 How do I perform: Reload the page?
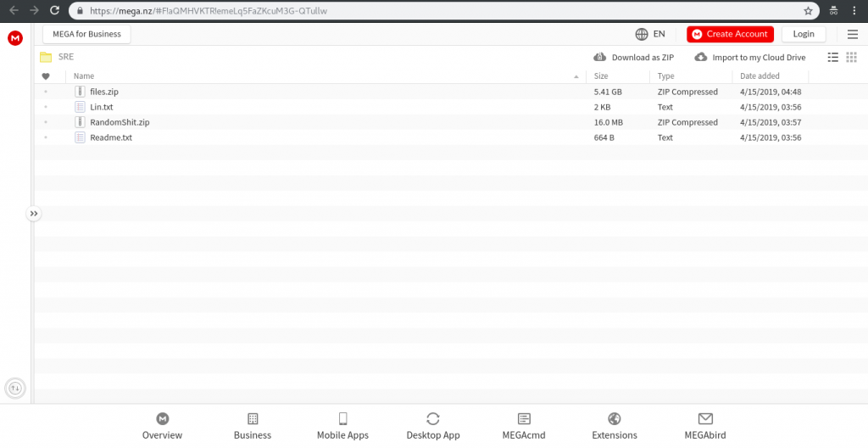(54, 10)
